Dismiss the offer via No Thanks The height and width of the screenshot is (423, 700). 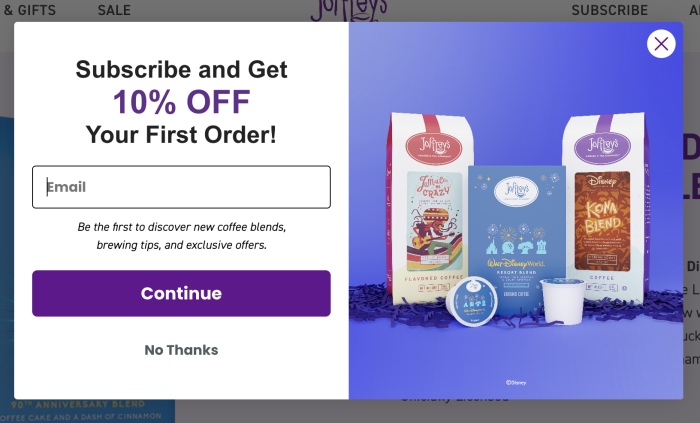[181, 350]
